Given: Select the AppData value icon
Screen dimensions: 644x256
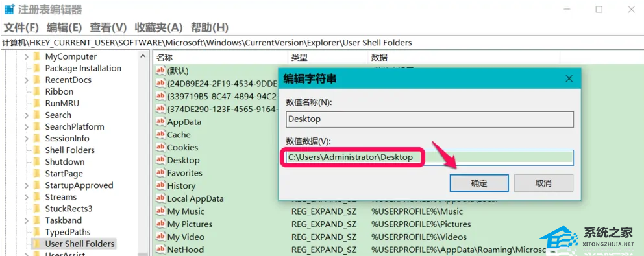Looking at the screenshot, I should click(x=160, y=122).
